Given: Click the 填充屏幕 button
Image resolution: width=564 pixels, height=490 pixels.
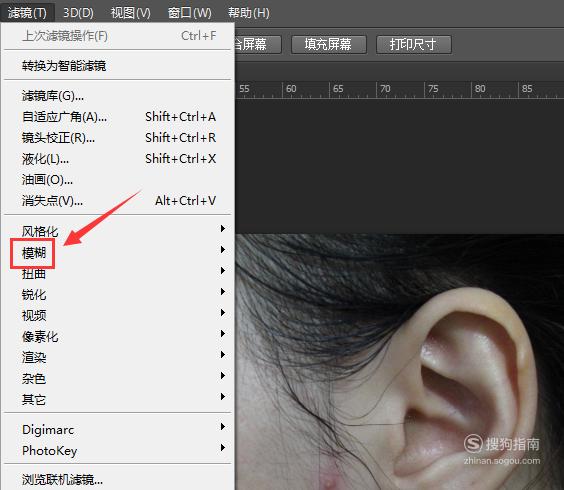Looking at the screenshot, I should point(328,44).
